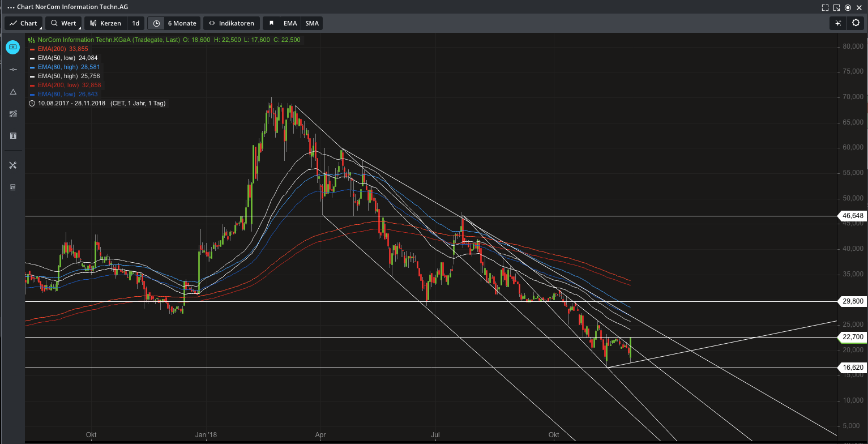Add an EMA indicator via toolbar button
The width and height of the screenshot is (868, 444).
click(290, 23)
